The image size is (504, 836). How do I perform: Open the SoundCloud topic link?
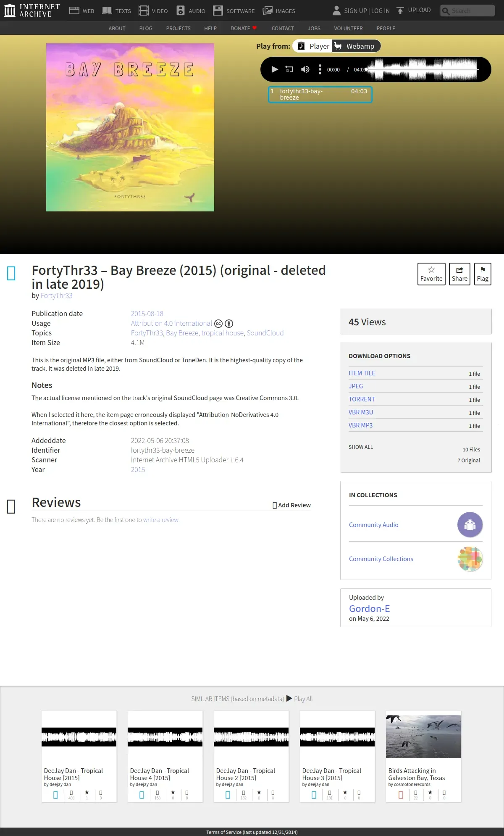tap(265, 333)
